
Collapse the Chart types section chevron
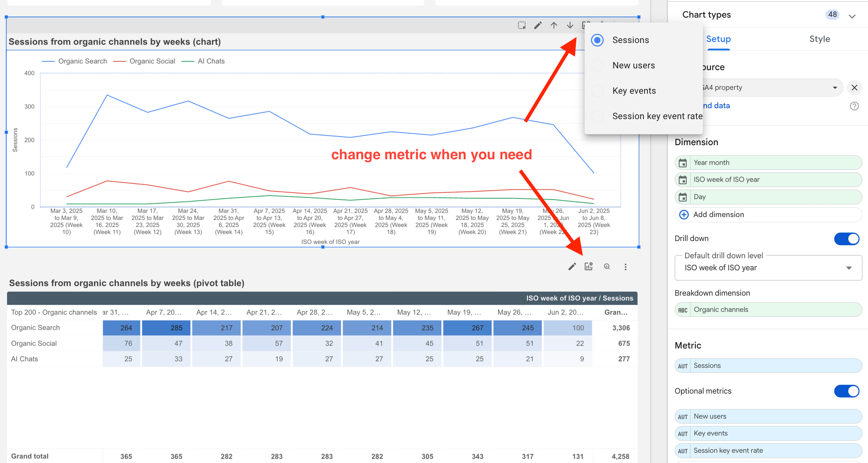852,16
